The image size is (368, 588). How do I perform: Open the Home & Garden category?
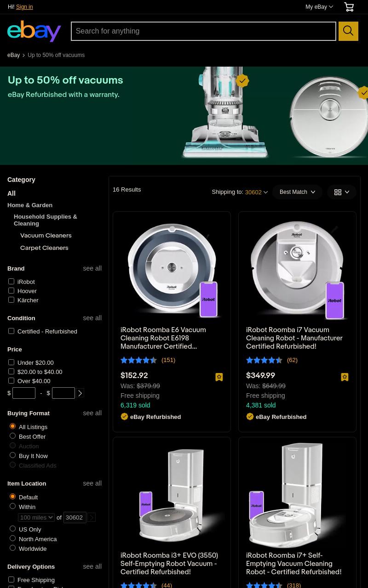[x=30, y=205]
